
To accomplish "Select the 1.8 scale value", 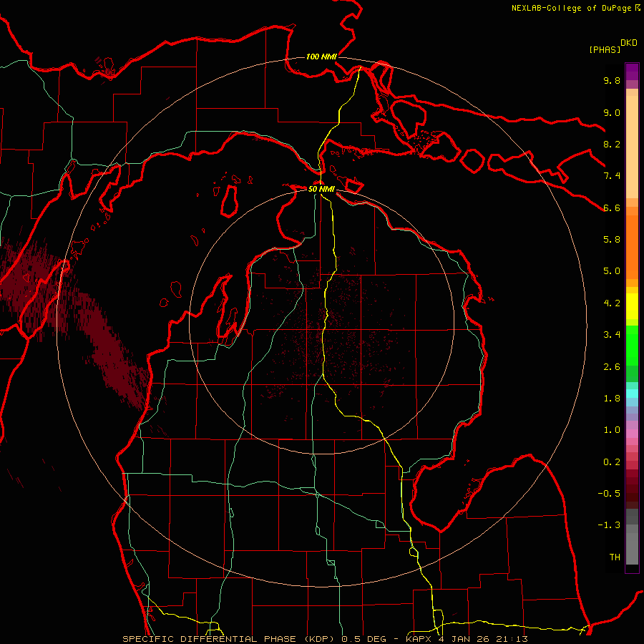I will tap(612, 399).
